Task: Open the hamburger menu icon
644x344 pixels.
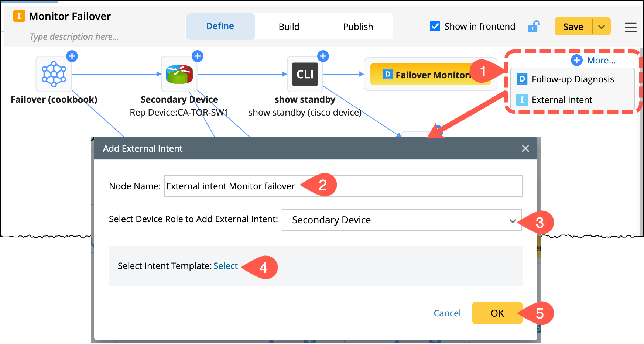Action: point(630,27)
